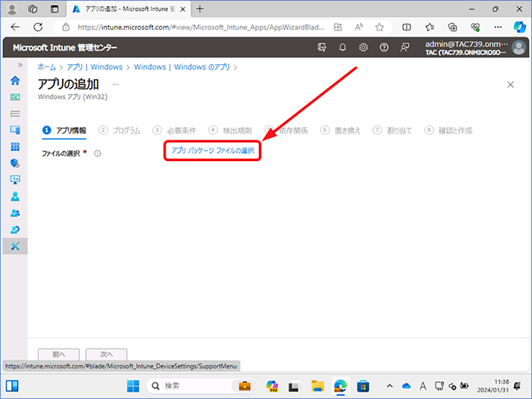Open Edge workspaces icon

click(x=33, y=9)
